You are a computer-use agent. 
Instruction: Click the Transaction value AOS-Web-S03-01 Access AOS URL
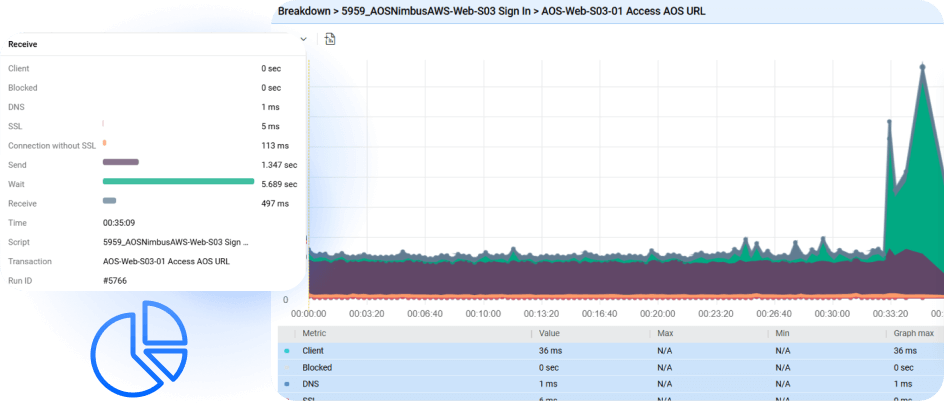click(166, 261)
